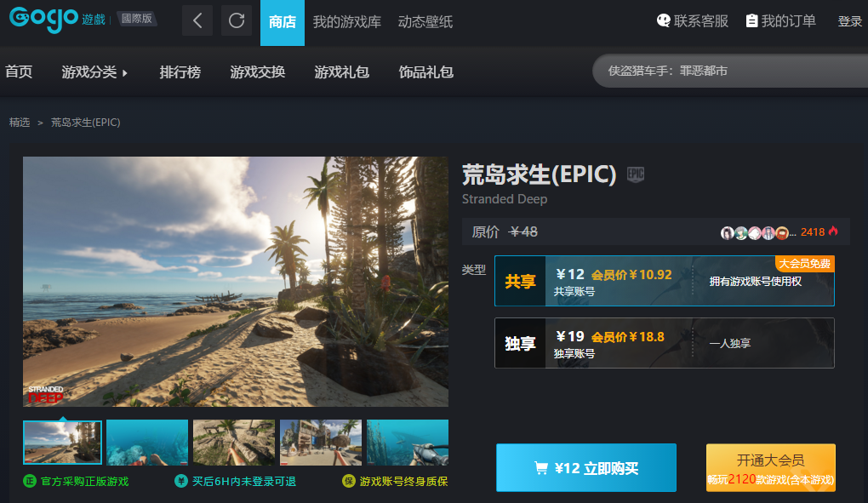
Task: Click the 荒岛求生(EPIC) game title
Action: (x=540, y=174)
